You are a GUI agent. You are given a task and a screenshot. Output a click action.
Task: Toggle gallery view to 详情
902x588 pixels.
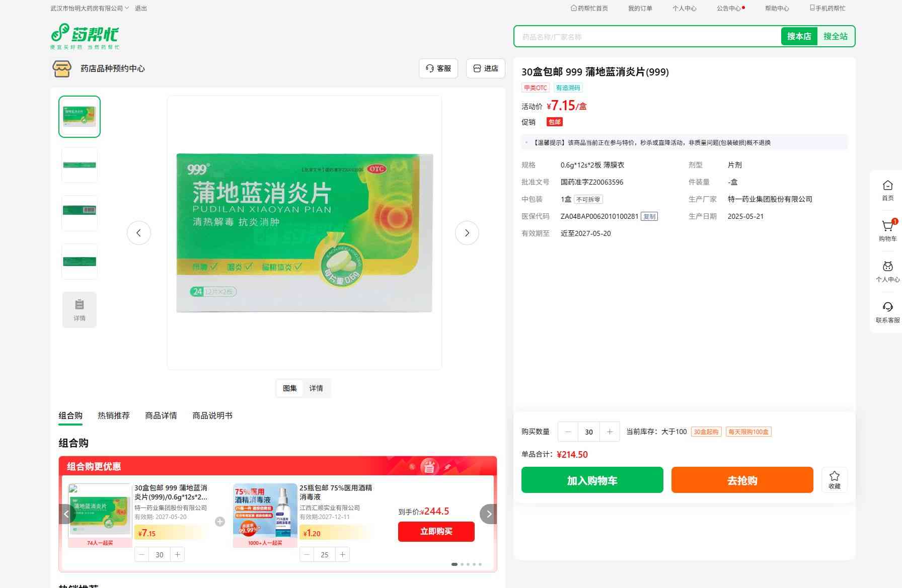point(316,388)
